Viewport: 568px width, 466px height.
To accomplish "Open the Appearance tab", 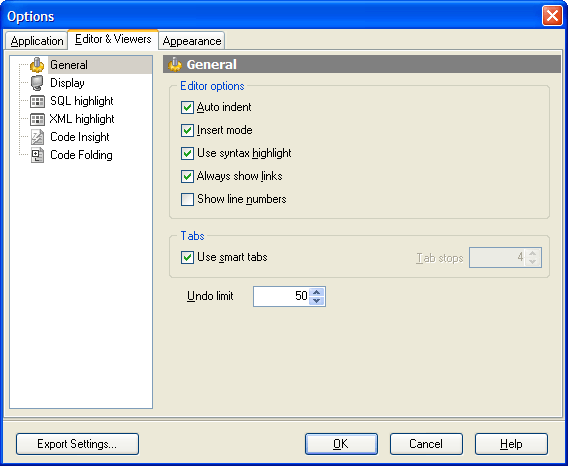I will tap(192, 41).
